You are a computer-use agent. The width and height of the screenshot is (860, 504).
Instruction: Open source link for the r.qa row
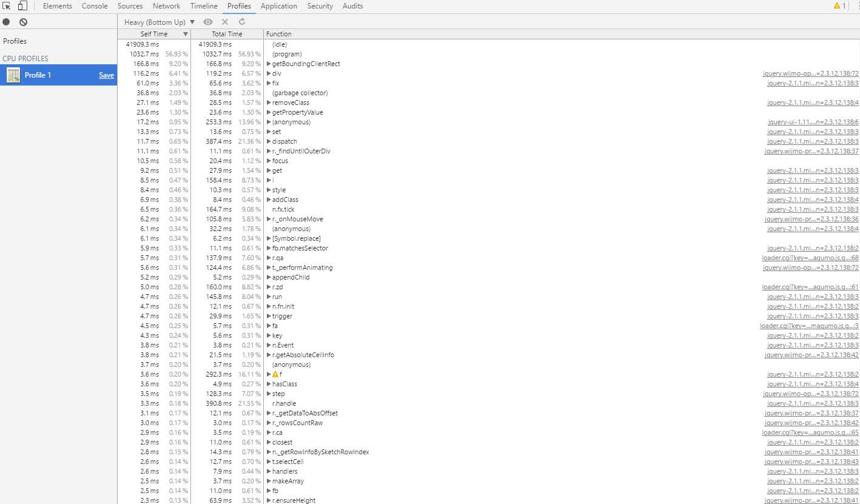(x=810, y=258)
